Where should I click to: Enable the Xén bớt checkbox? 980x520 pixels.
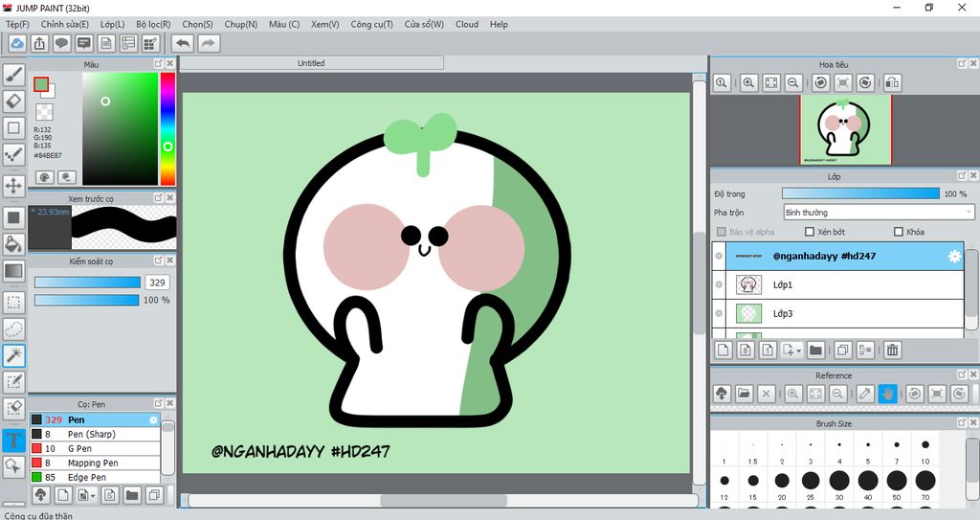click(810, 232)
